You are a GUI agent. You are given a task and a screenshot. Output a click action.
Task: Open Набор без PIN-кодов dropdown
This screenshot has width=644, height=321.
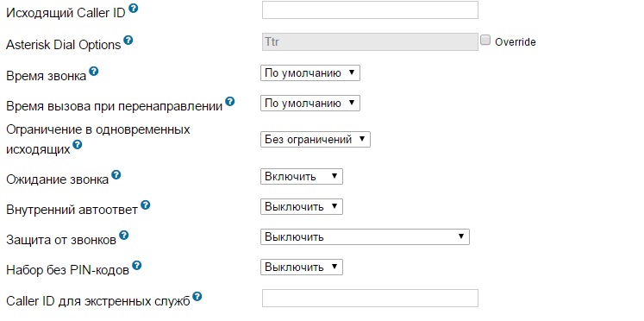point(302,267)
